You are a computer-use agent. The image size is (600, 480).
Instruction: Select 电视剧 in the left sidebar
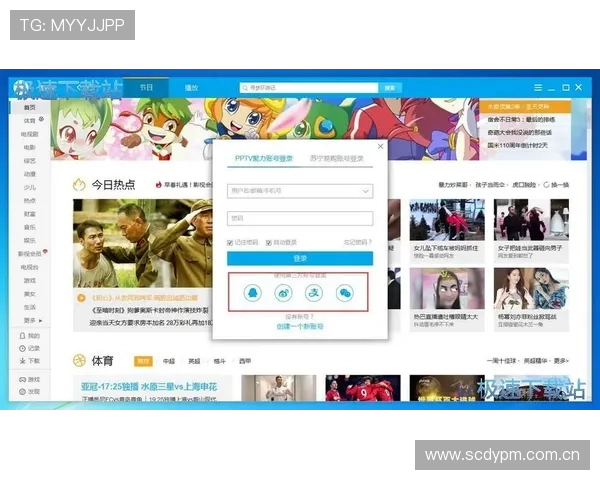tap(29, 134)
